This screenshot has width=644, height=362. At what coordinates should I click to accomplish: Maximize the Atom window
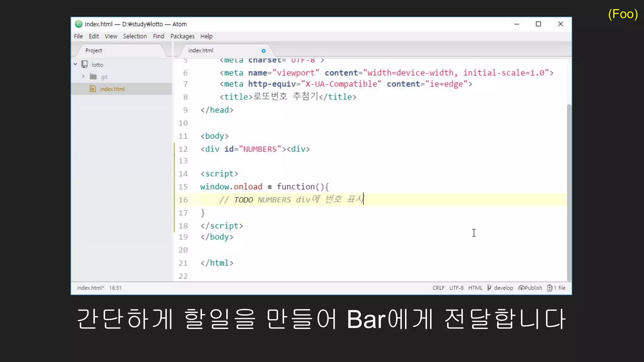point(538,24)
